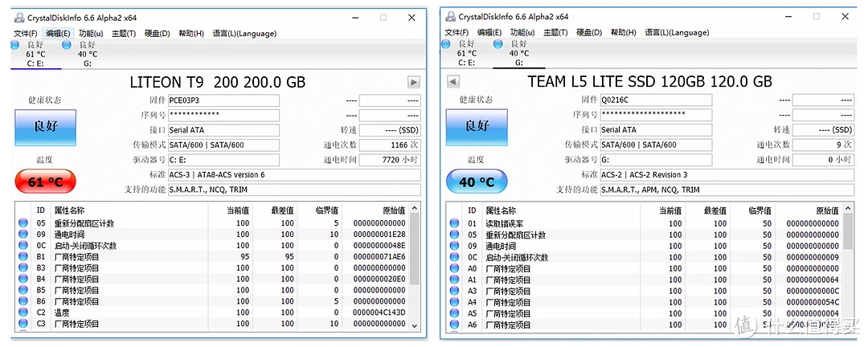The width and height of the screenshot is (868, 347).
Task: Select row 启动-关闭循环次数 in TEAM list
Action: point(645,257)
